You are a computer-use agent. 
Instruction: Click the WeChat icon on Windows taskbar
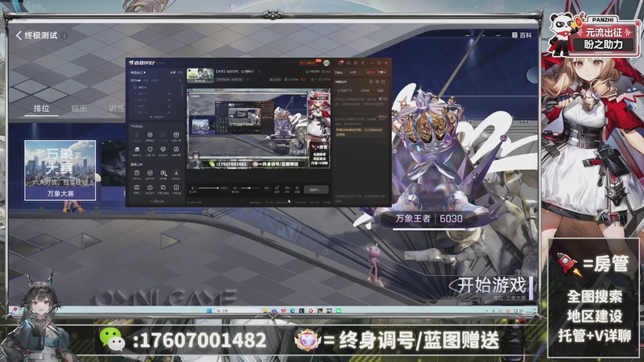[x=338, y=311]
